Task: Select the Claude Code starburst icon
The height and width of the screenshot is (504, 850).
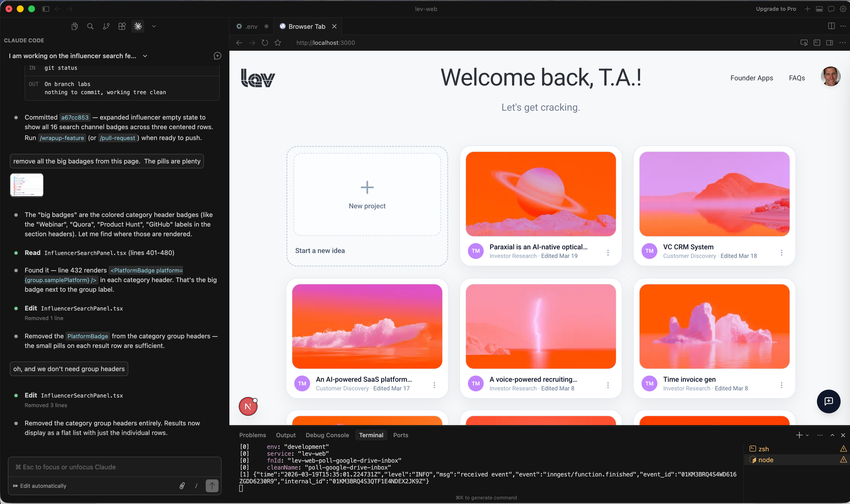Action: tap(138, 26)
